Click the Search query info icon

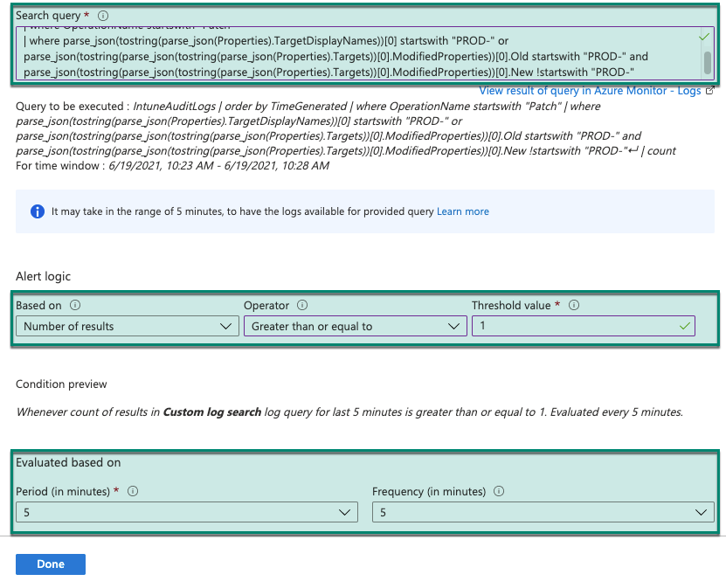[x=103, y=16]
